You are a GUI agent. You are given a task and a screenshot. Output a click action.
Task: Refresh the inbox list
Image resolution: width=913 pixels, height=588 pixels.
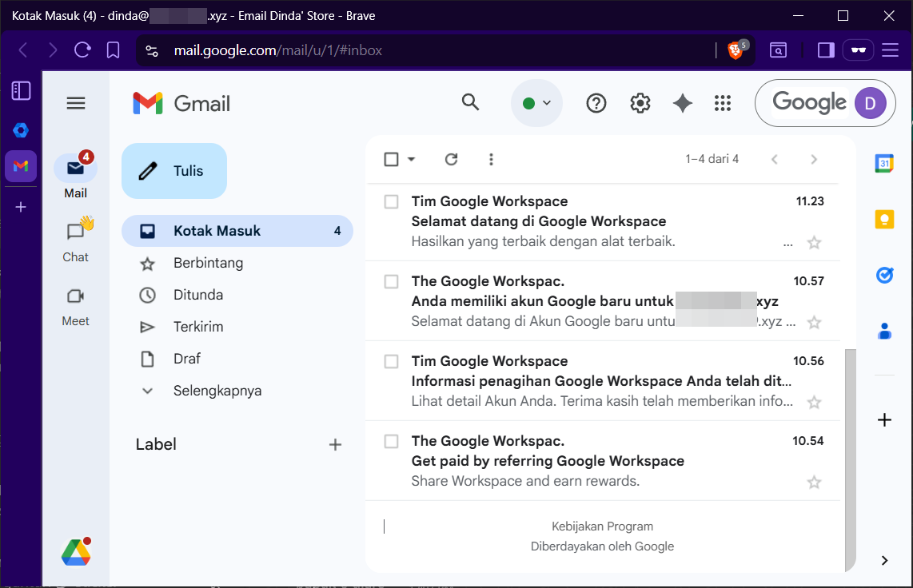[451, 159]
